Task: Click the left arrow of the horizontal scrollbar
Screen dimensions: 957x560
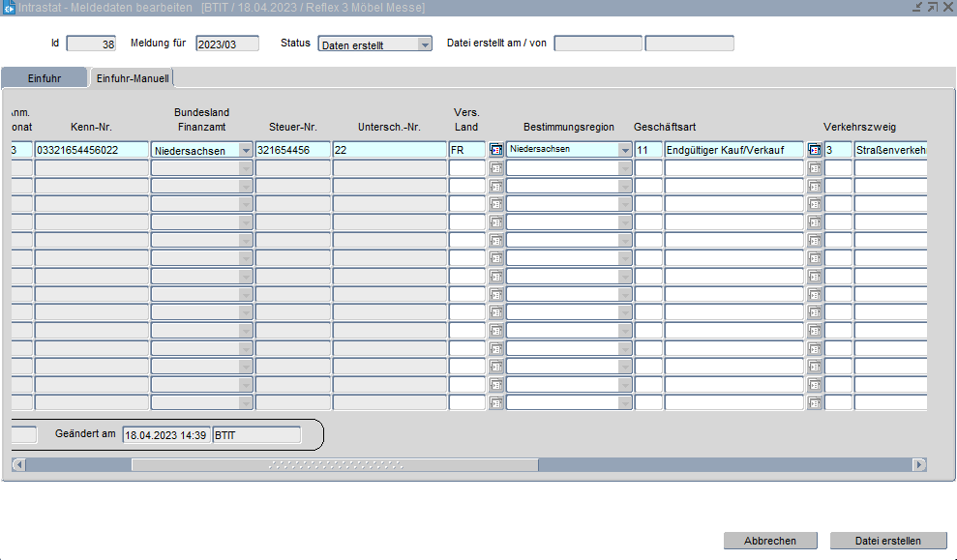Action: click(x=18, y=465)
